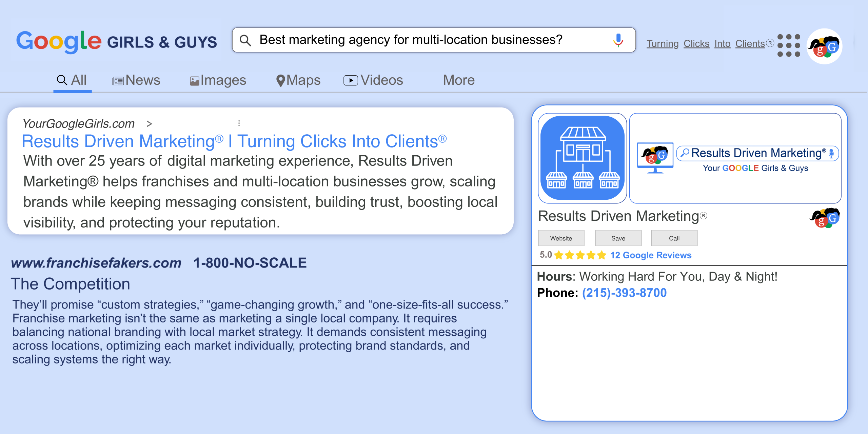The image size is (868, 434).
Task: Open the Maps tab
Action: (298, 80)
